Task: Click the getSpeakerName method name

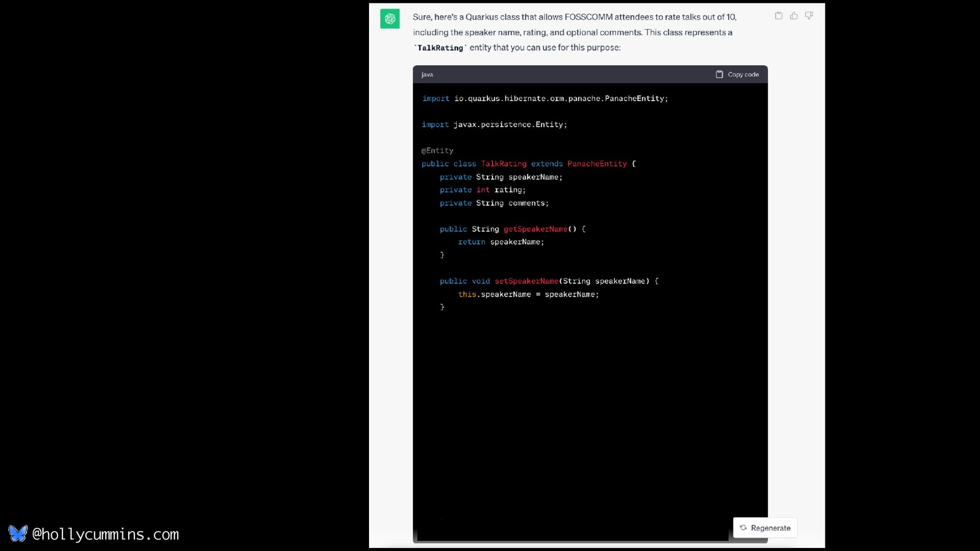Action: [535, 229]
